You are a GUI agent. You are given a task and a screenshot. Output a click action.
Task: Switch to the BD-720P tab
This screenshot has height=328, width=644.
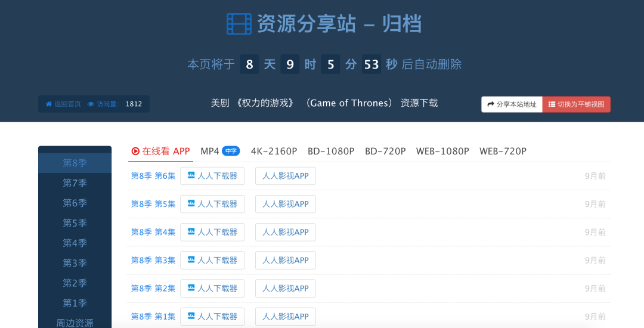(x=385, y=151)
